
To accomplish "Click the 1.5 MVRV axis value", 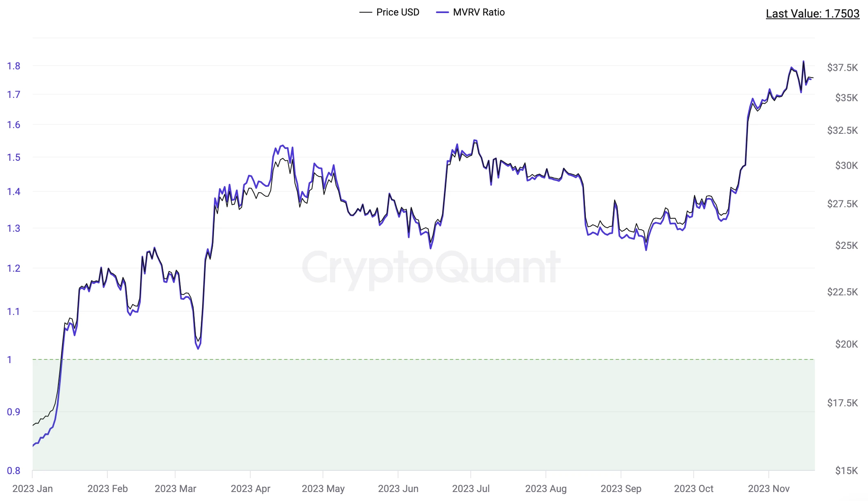I will tap(13, 157).
